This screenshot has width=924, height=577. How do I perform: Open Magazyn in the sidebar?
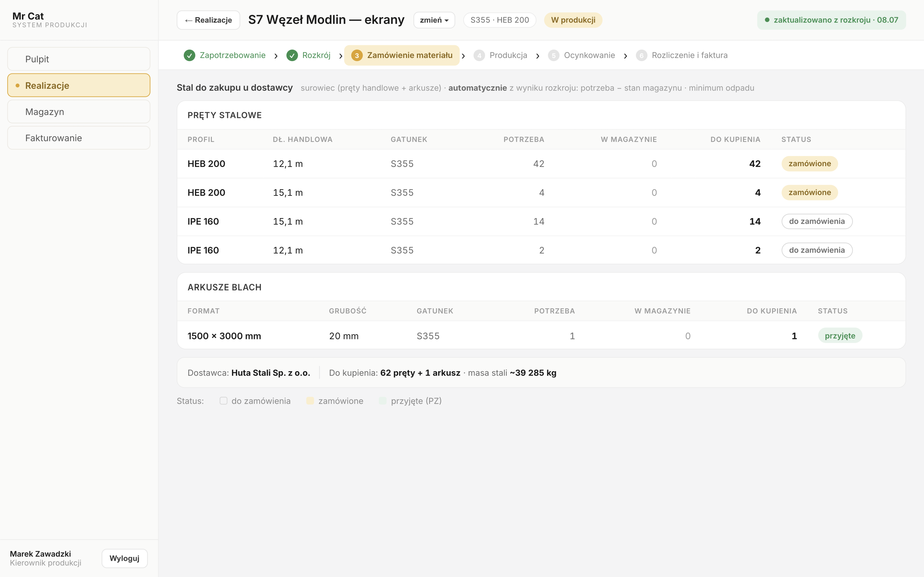(79, 111)
